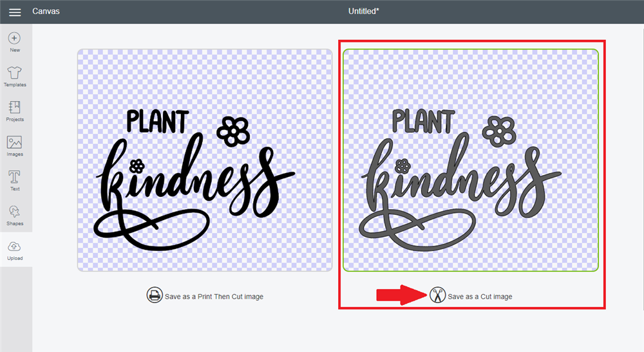The width and height of the screenshot is (644, 352).
Task: Click the New plus icon
Action: [14, 38]
